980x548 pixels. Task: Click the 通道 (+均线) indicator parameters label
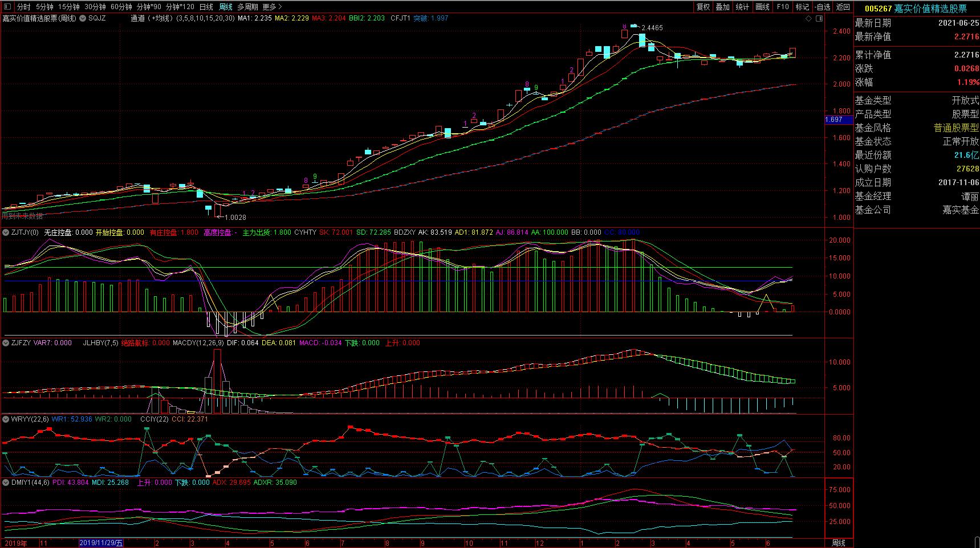click(182, 18)
